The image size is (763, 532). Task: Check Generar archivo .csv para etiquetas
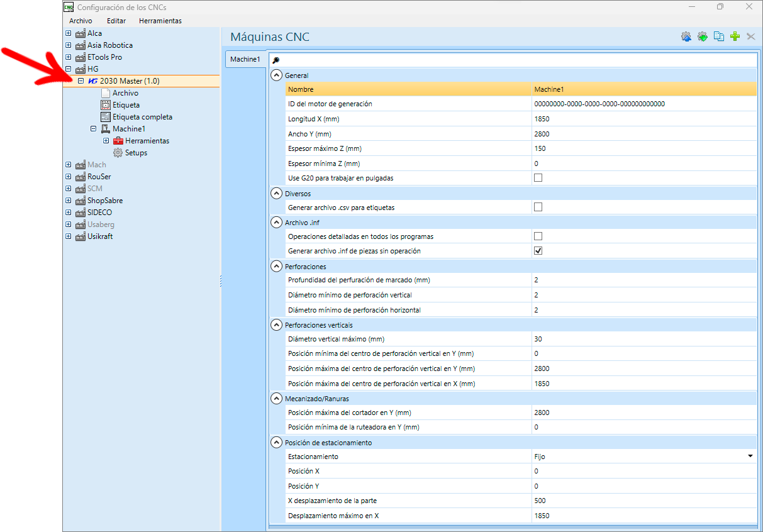[x=538, y=207]
